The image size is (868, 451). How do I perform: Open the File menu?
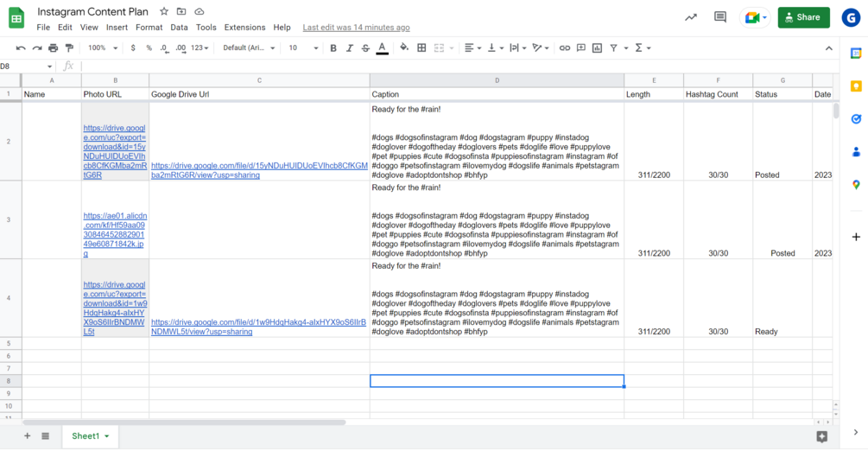click(x=43, y=27)
